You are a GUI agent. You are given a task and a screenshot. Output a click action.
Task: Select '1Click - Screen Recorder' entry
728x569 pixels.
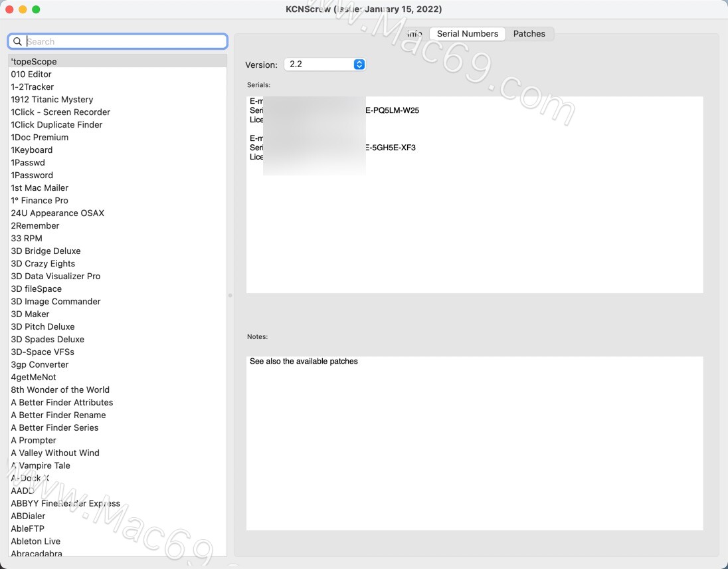click(x=60, y=112)
